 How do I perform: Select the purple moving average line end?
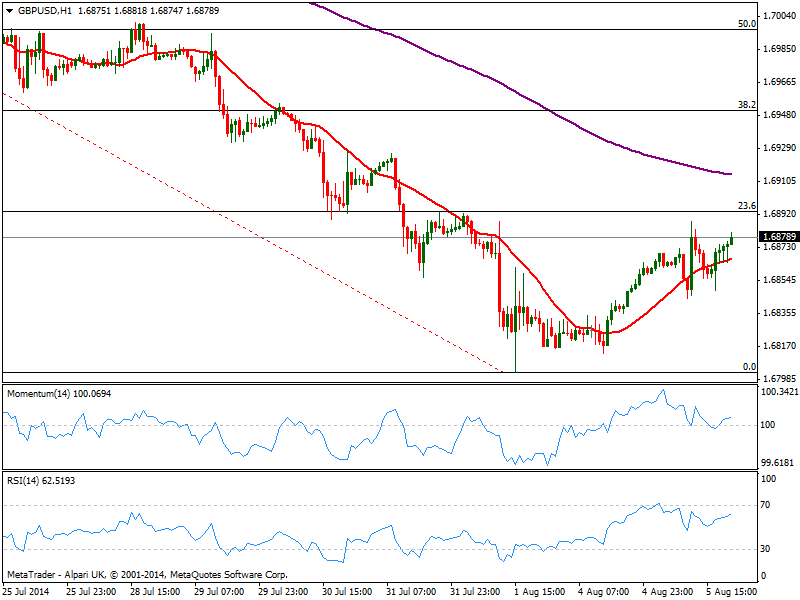click(731, 174)
